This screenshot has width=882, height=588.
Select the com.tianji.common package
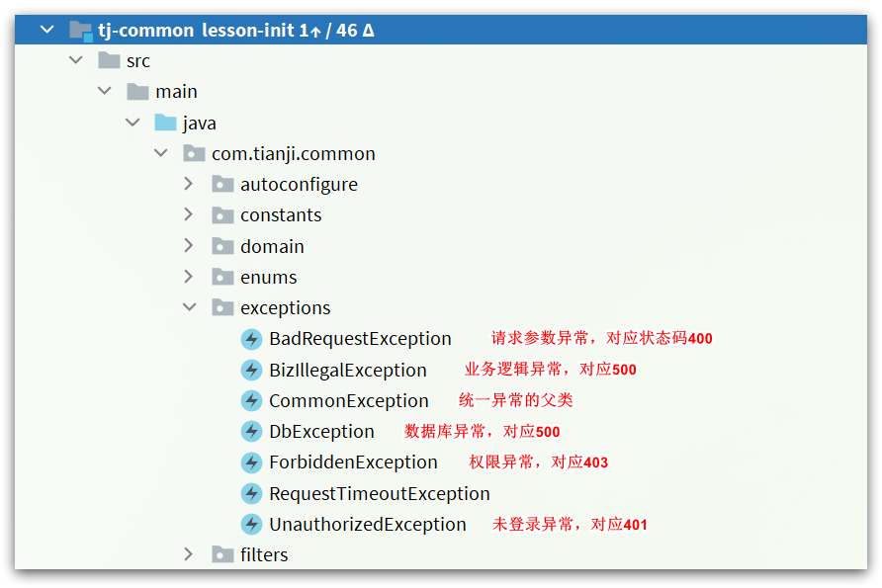(293, 153)
